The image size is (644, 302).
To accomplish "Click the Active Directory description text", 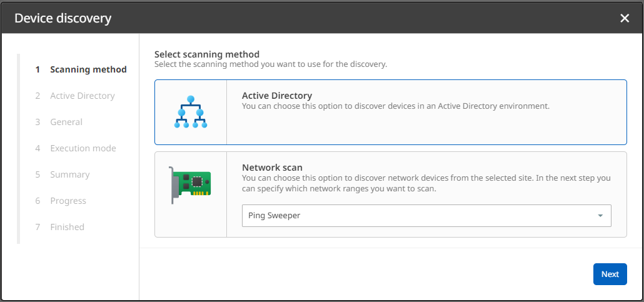I will pos(395,106).
